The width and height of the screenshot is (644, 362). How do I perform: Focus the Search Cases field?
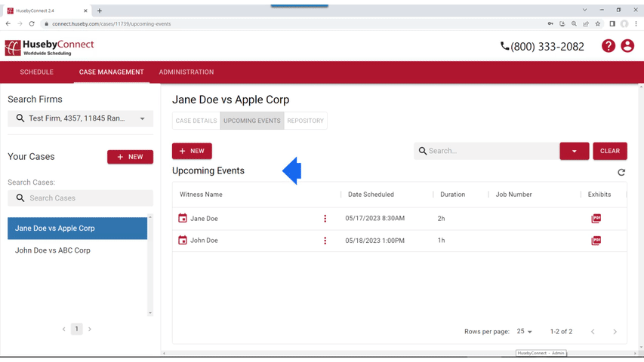[81, 198]
